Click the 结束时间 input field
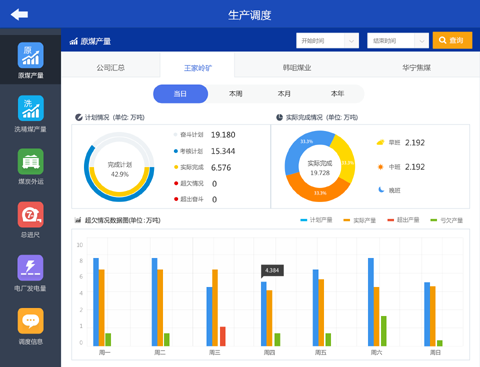This screenshot has height=367, width=480. coord(398,41)
